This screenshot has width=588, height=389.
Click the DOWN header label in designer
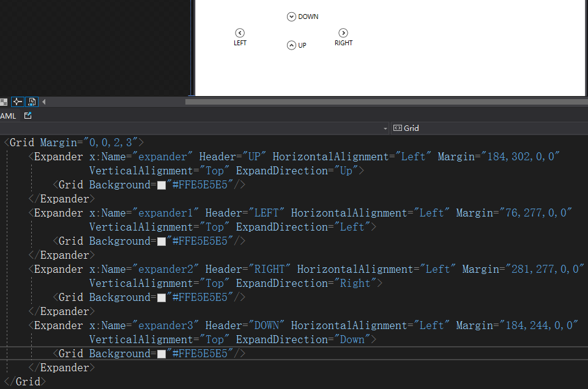point(308,17)
